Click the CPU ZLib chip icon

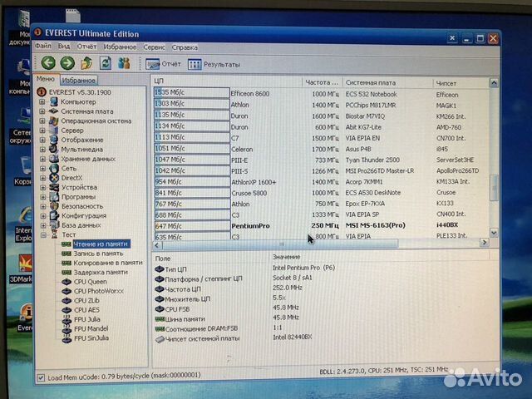[66, 301]
